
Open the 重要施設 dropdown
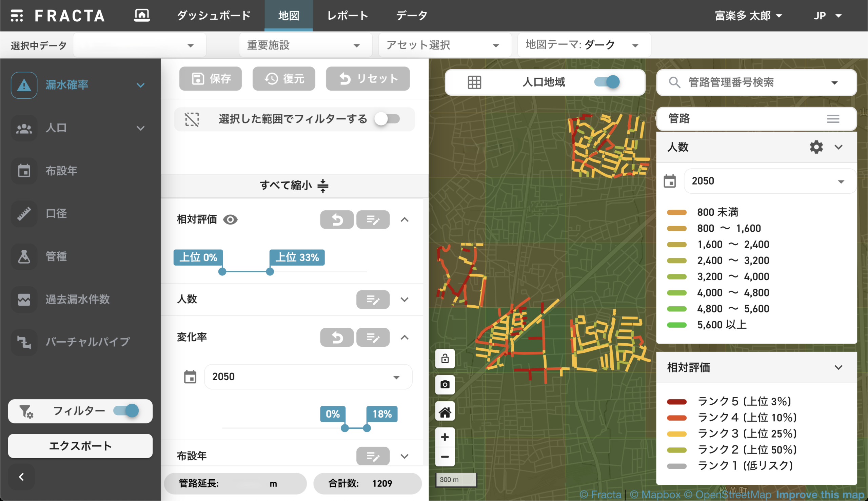(304, 45)
